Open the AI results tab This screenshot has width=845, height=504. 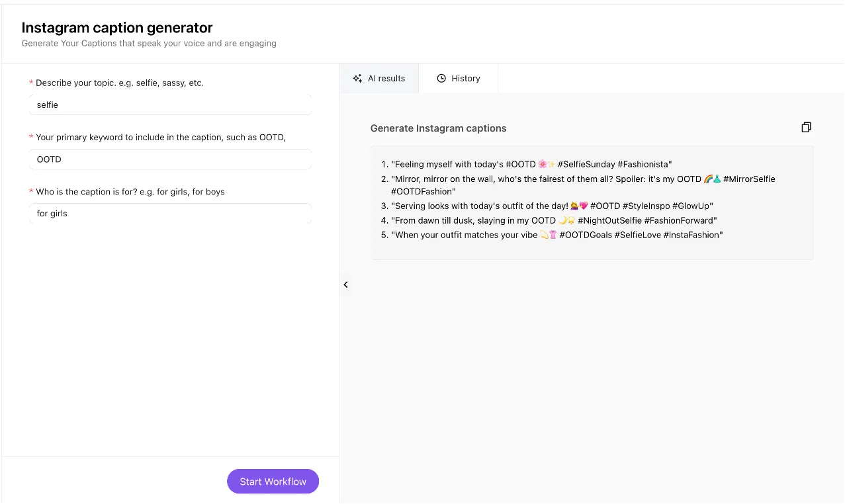tap(379, 78)
